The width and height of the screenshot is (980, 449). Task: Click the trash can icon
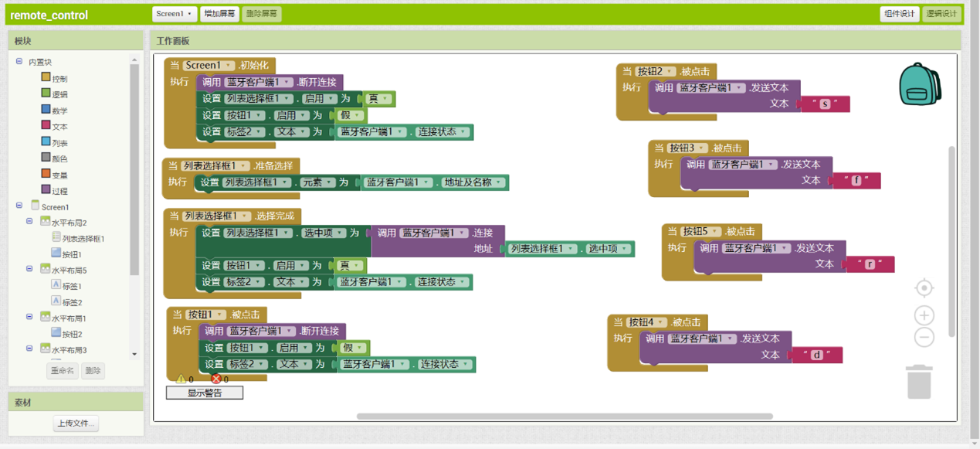click(x=919, y=382)
